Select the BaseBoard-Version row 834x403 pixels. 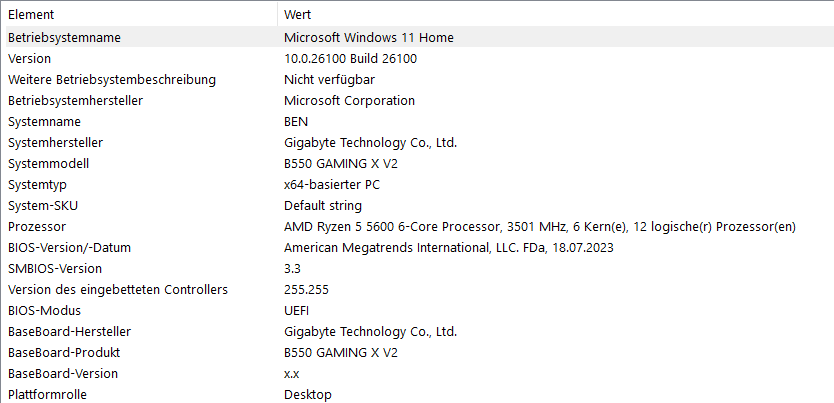coord(62,373)
